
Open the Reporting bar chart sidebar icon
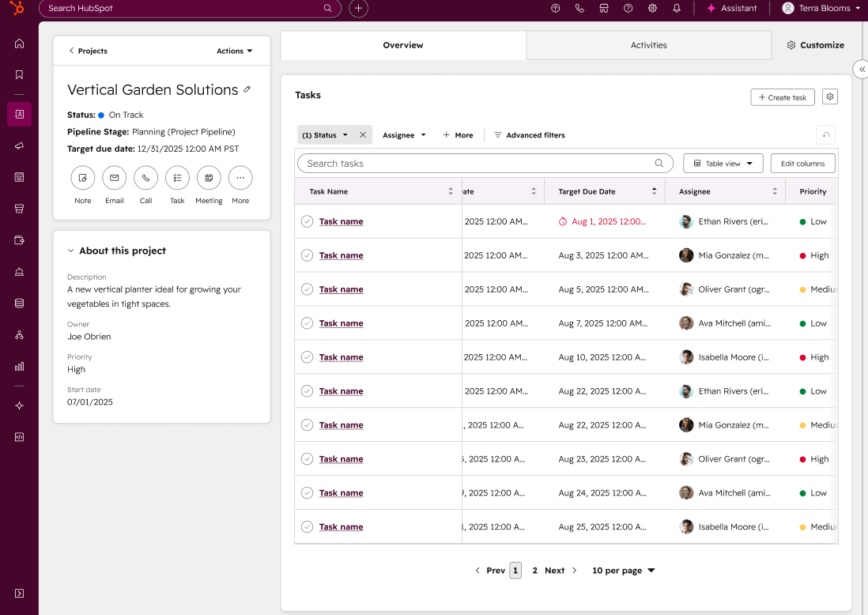coord(20,367)
